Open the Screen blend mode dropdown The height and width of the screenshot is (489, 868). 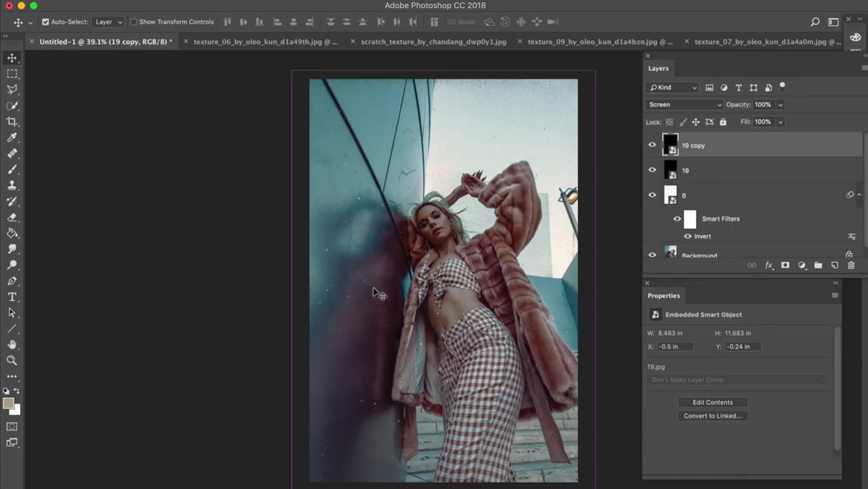pos(684,105)
